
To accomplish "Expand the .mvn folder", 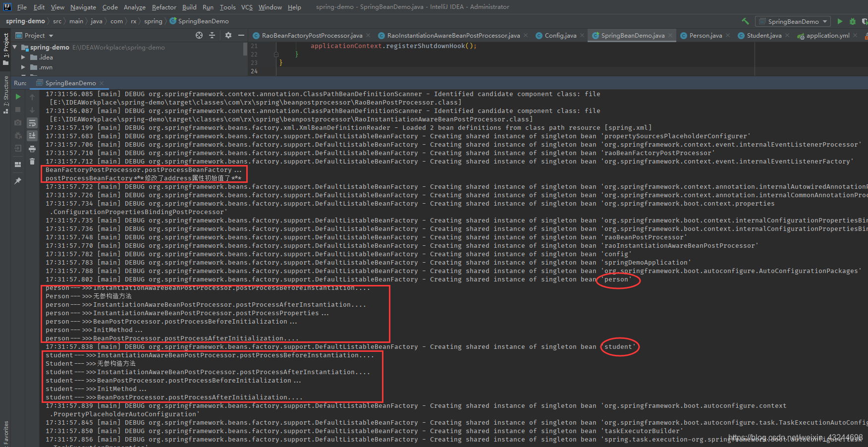I will [x=23, y=67].
